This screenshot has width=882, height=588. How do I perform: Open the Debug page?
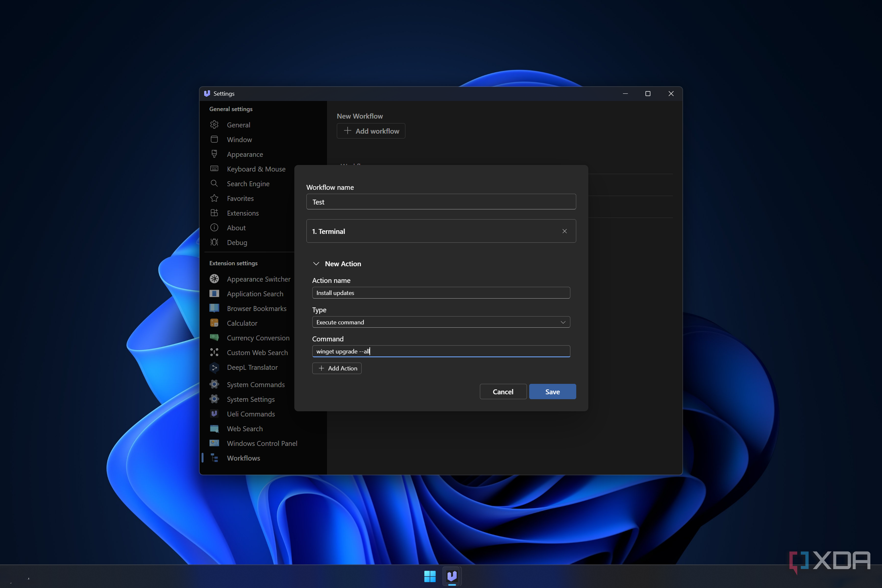coord(237,243)
